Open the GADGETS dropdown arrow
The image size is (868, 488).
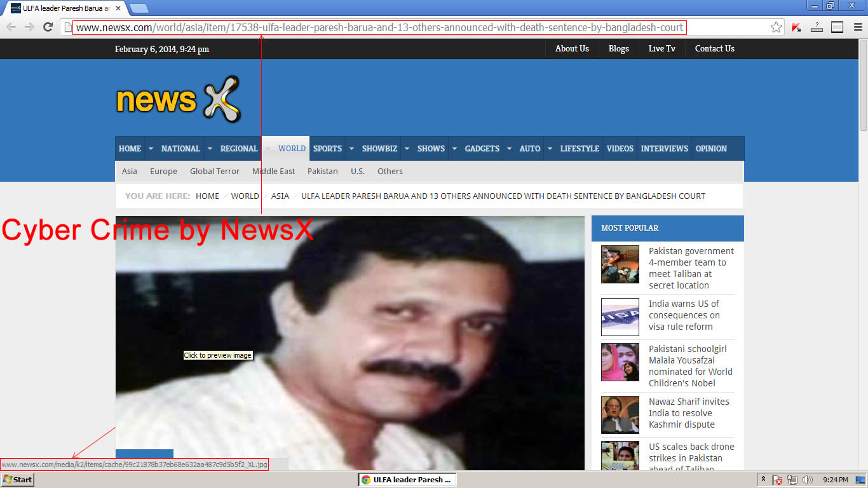point(508,148)
